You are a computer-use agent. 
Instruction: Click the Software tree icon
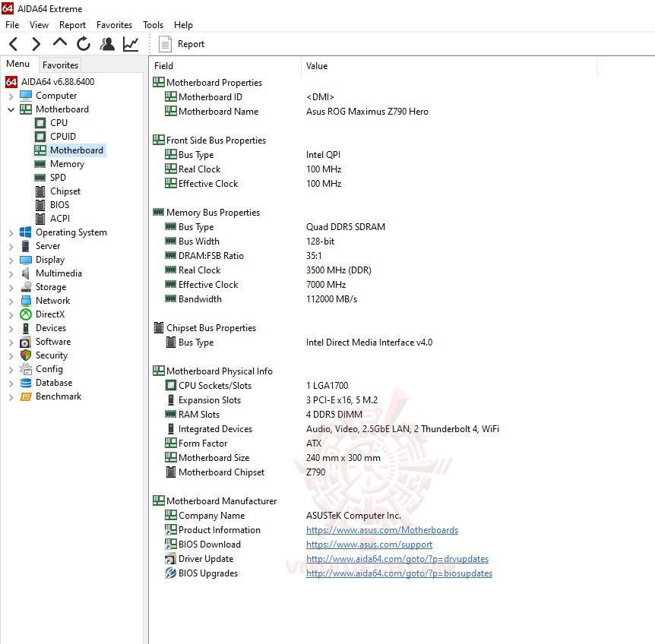(x=26, y=342)
